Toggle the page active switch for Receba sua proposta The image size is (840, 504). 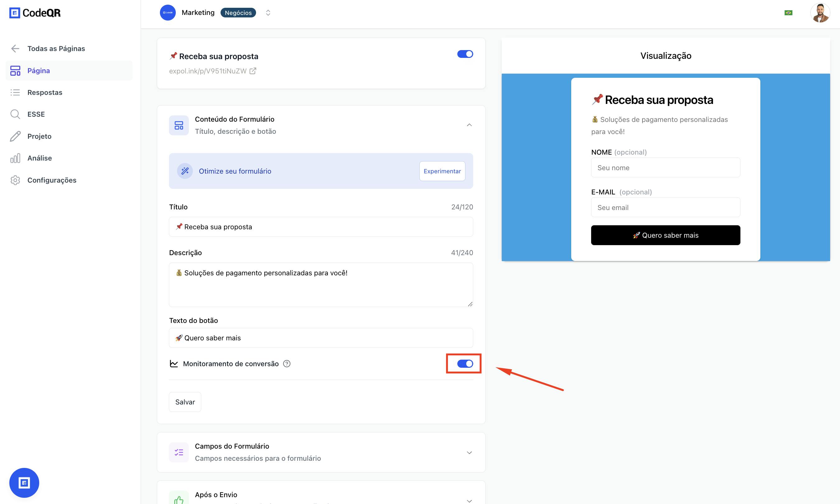465,54
